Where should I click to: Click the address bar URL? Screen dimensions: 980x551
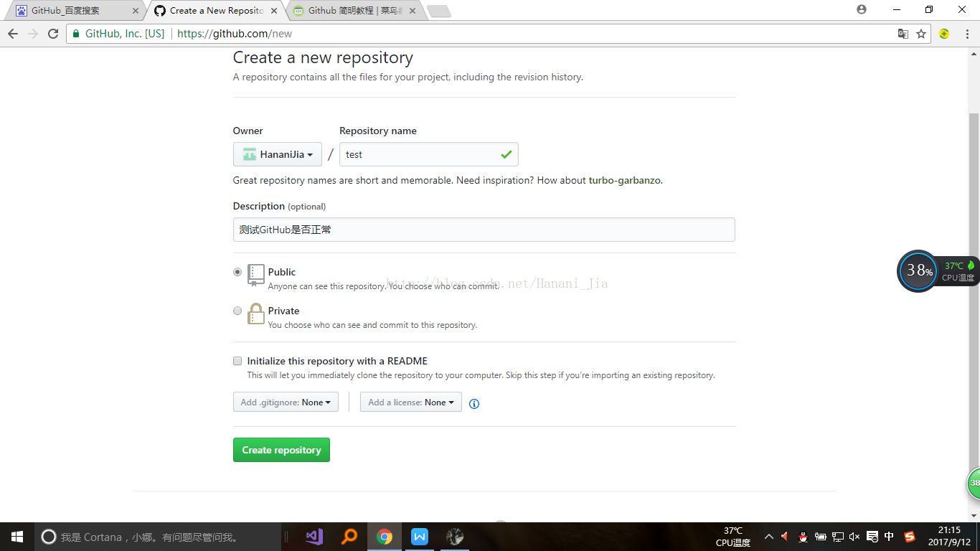tap(235, 34)
